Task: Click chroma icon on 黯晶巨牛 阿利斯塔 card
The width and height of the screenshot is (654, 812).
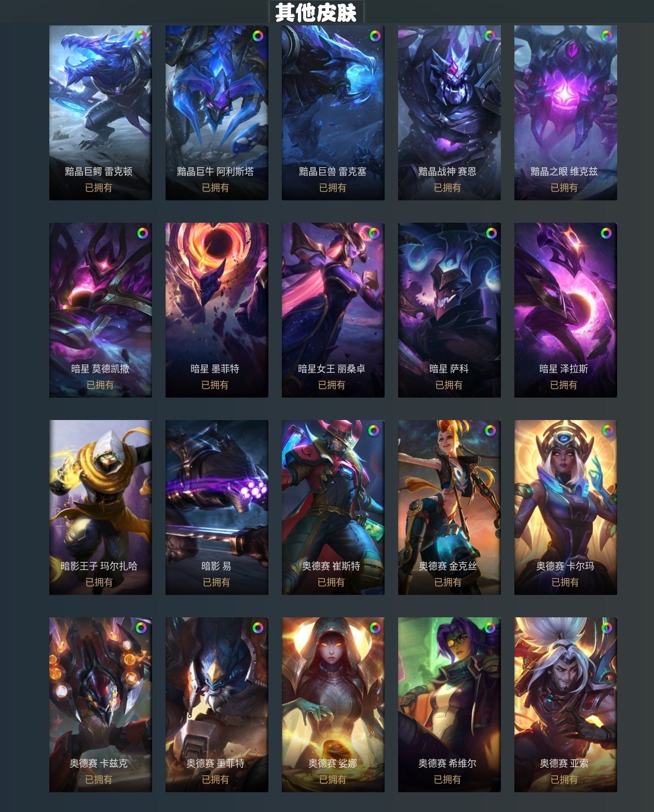Action: pyautogui.click(x=258, y=36)
